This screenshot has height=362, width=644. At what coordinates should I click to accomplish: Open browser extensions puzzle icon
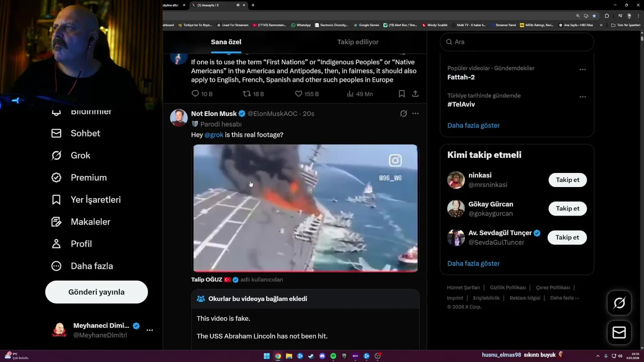pyautogui.click(x=607, y=16)
